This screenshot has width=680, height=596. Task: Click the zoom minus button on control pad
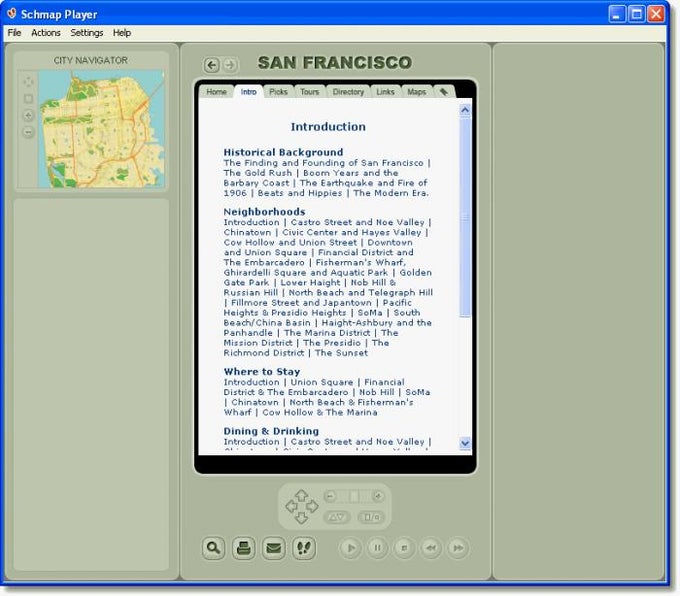coord(330,496)
